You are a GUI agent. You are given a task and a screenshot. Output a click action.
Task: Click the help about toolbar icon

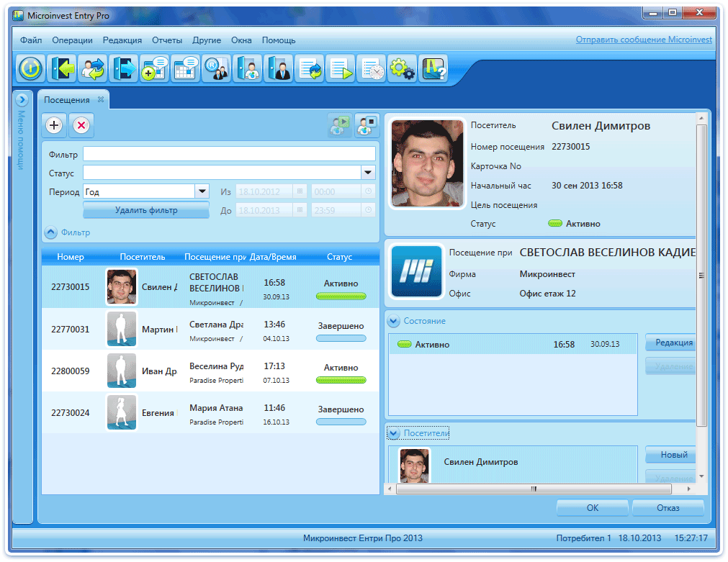pos(433,68)
